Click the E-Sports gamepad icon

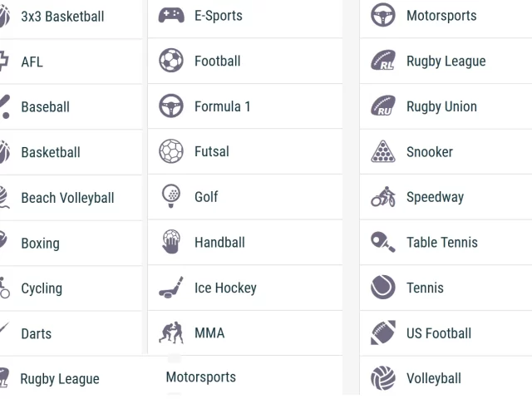pos(171,16)
